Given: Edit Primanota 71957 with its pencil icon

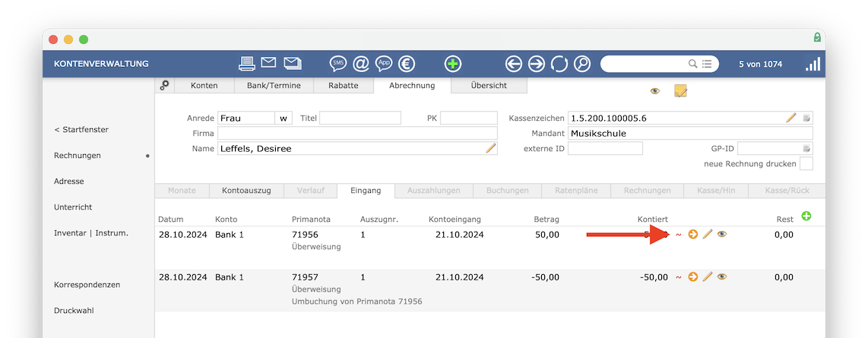Looking at the screenshot, I should point(707,276).
